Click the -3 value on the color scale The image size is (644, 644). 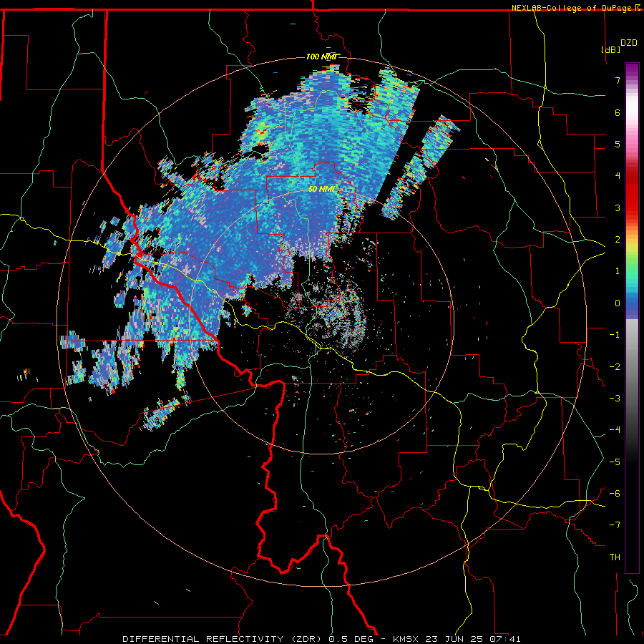(615, 399)
